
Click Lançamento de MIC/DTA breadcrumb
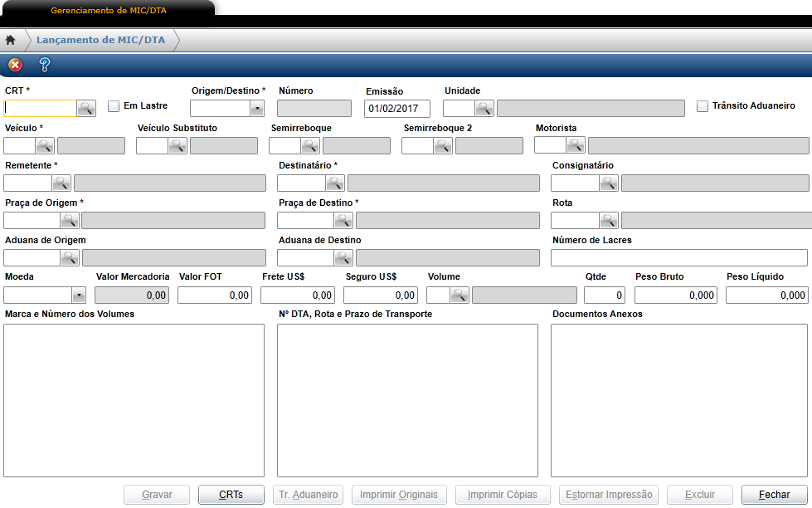pyautogui.click(x=100, y=40)
